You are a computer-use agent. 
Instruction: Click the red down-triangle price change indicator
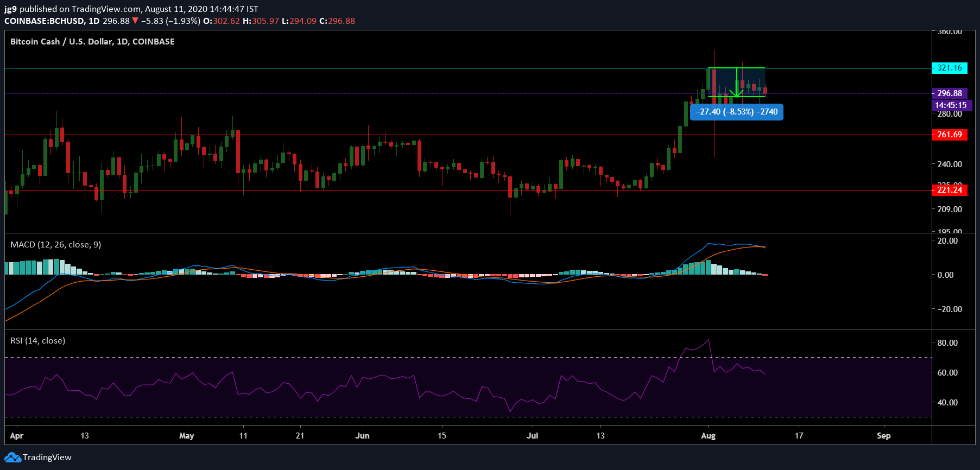pos(135,21)
